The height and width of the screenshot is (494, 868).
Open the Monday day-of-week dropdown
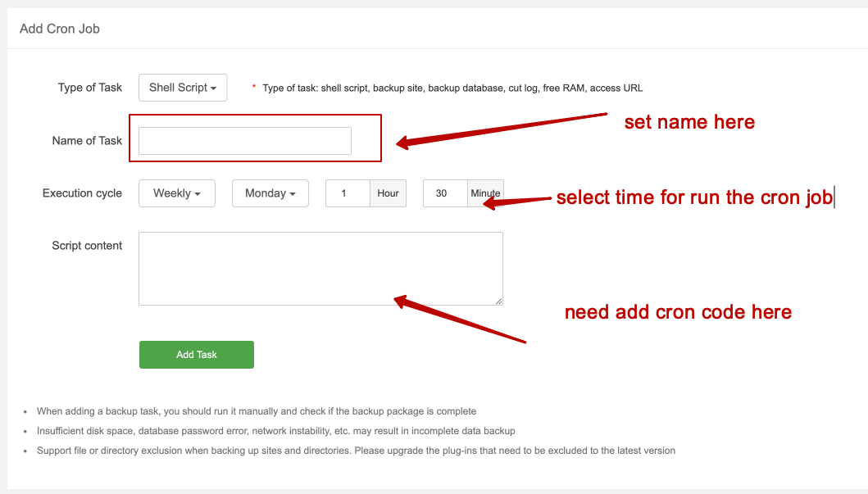(270, 193)
